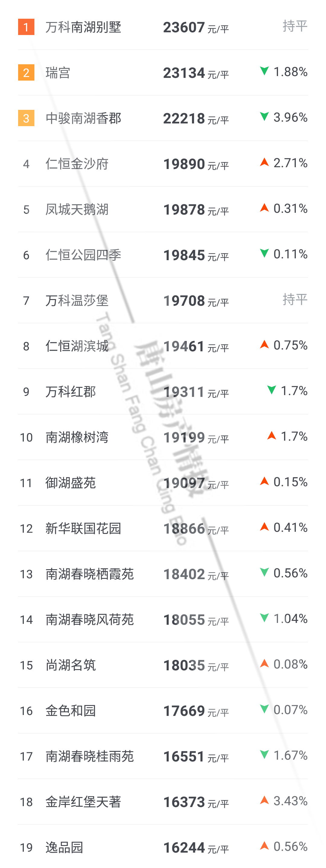Select 逸品园 at rank 19
The width and height of the screenshot is (326, 868).
(x=64, y=847)
